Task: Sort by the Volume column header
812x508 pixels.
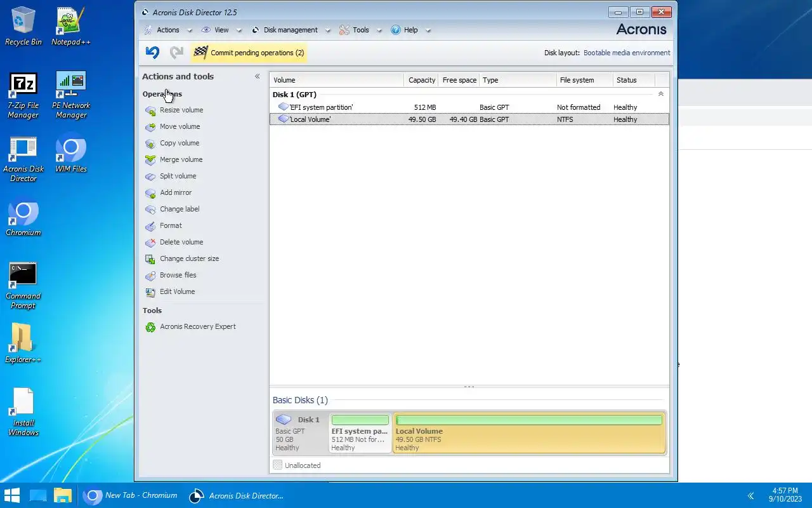Action: click(337, 80)
